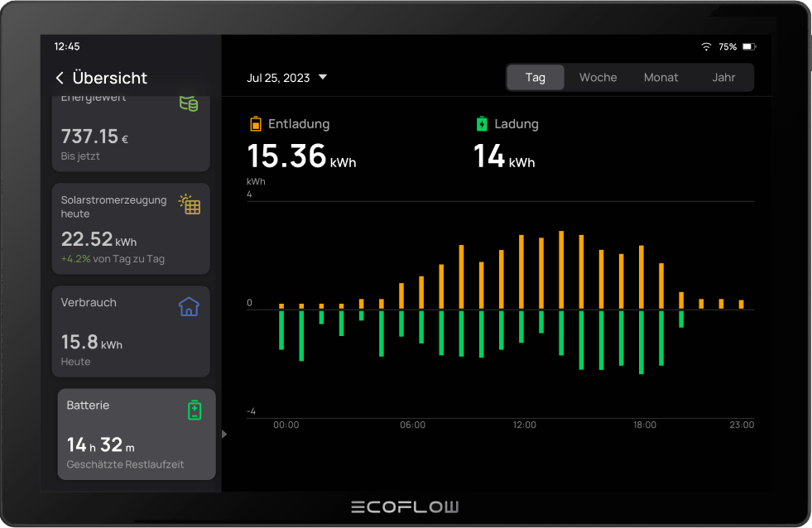This screenshot has height=528, width=812.
Task: Open the Verbrauch card
Action: [131, 331]
